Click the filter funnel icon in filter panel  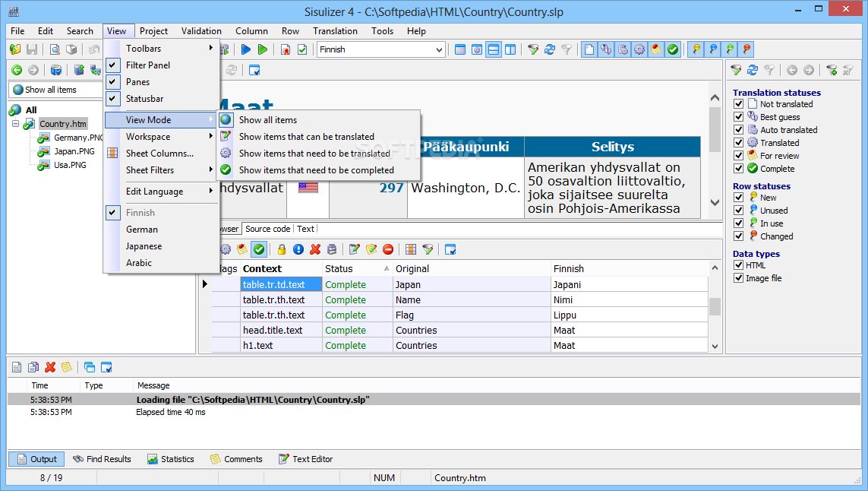(x=736, y=70)
